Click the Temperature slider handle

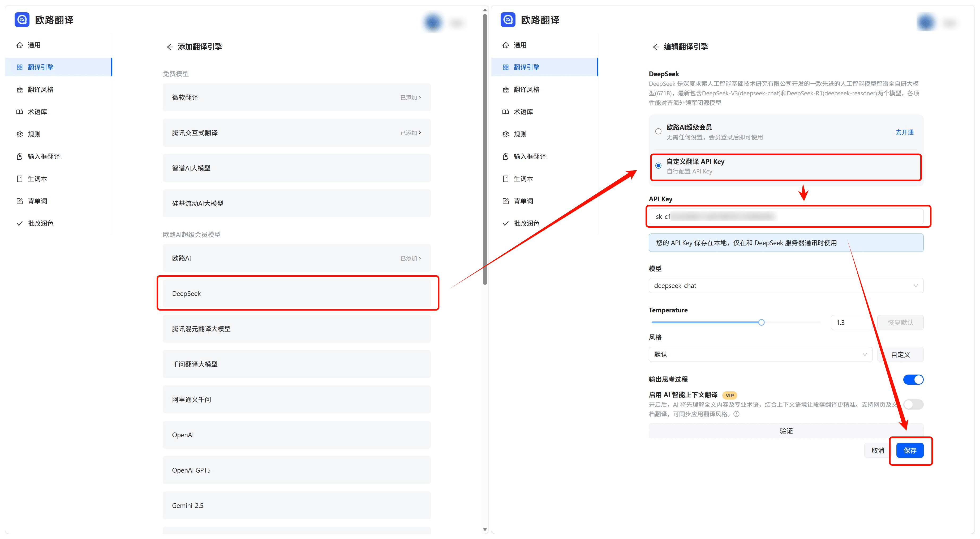pos(761,322)
